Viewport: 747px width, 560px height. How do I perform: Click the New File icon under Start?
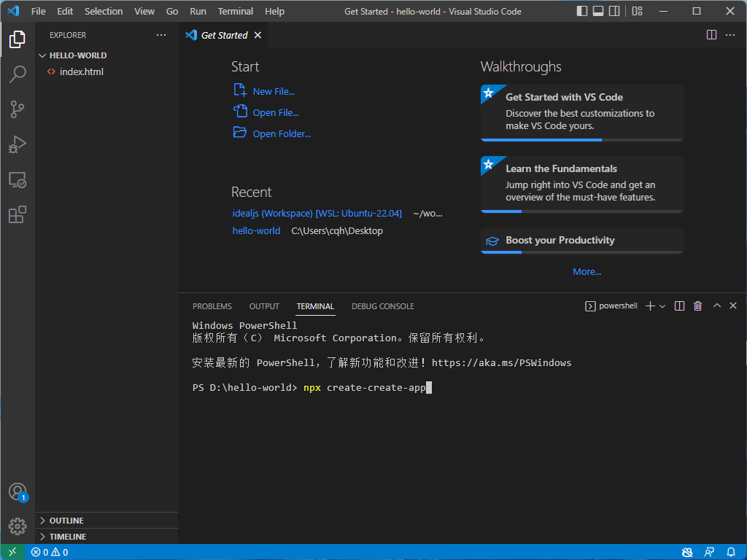pos(239,90)
